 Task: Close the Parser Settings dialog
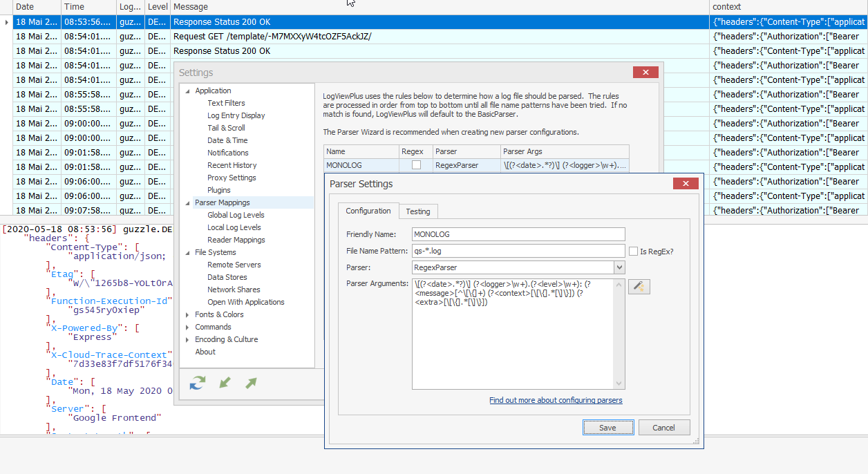pyautogui.click(x=686, y=184)
